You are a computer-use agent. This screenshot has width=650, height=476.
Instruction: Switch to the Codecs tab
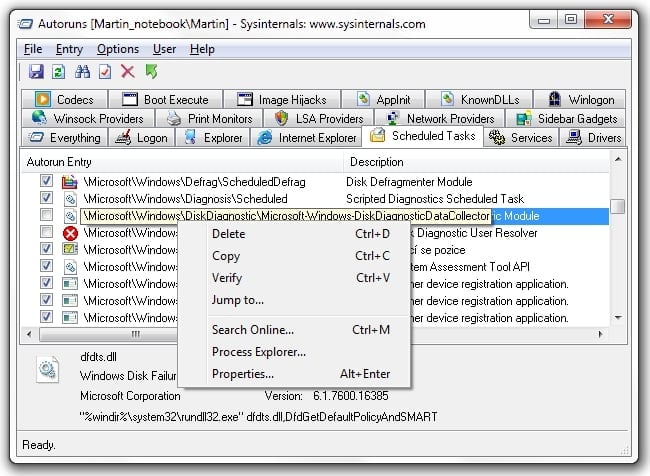pyautogui.click(x=65, y=100)
